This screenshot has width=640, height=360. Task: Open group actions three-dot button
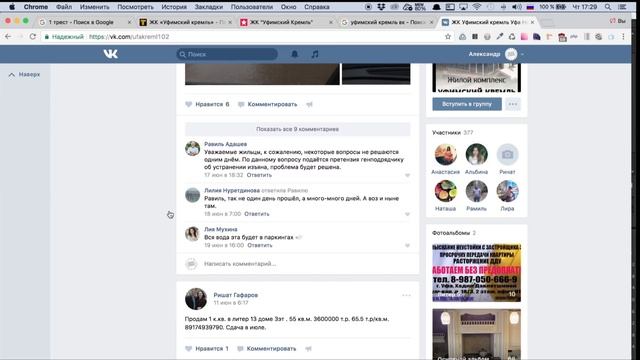513,104
